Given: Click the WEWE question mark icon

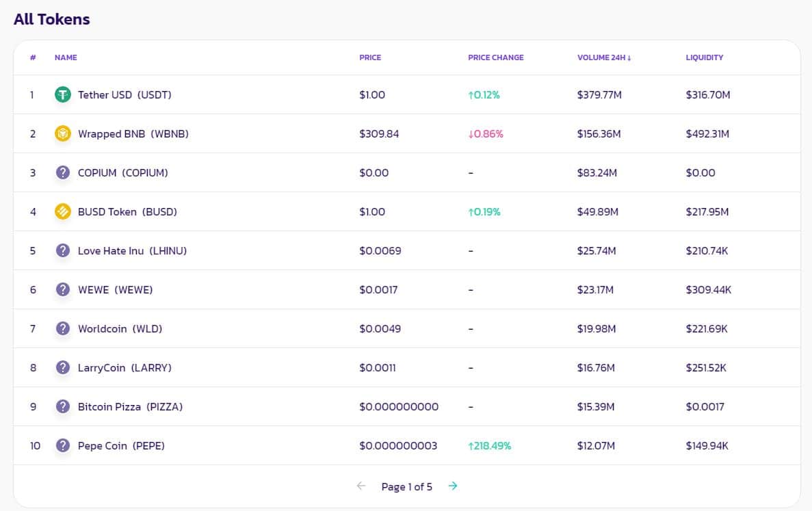Looking at the screenshot, I should pos(63,289).
